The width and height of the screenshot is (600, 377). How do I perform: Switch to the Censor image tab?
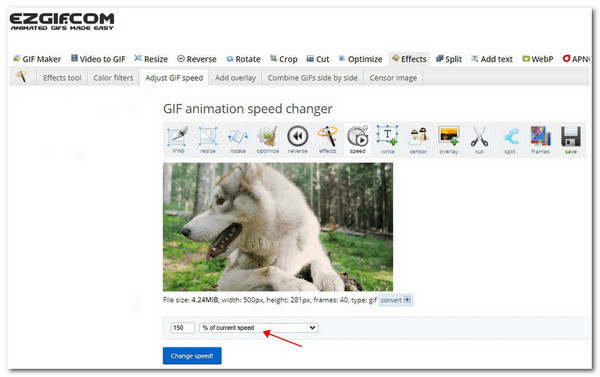coord(393,78)
